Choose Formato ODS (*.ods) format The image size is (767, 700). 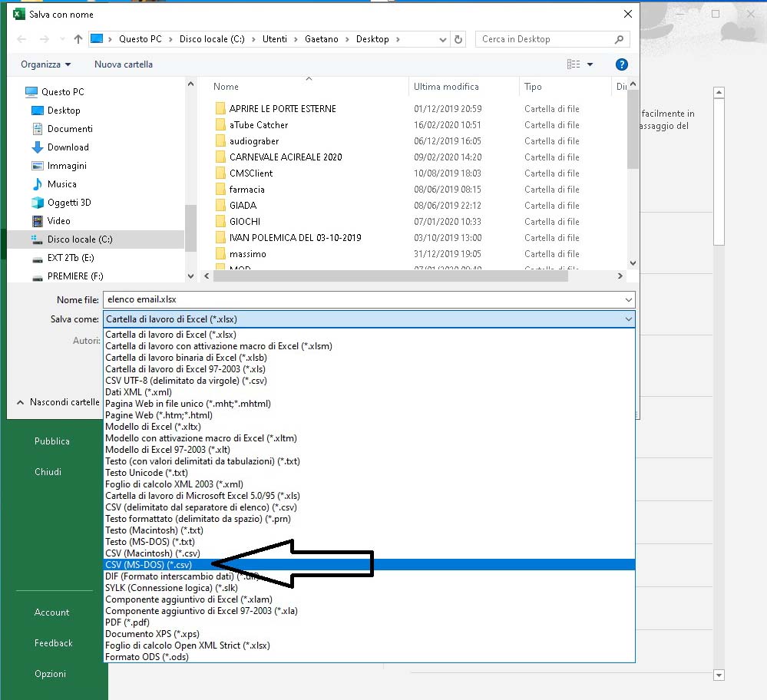tap(369, 657)
